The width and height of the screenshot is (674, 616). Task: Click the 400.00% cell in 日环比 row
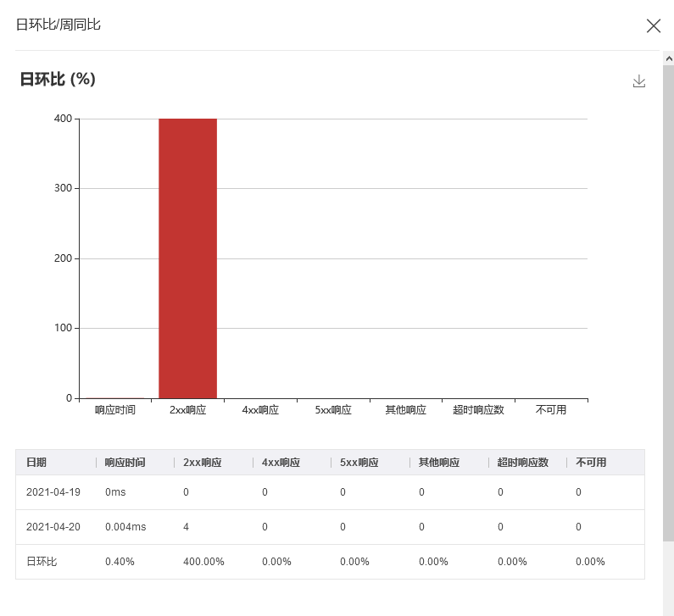203,562
